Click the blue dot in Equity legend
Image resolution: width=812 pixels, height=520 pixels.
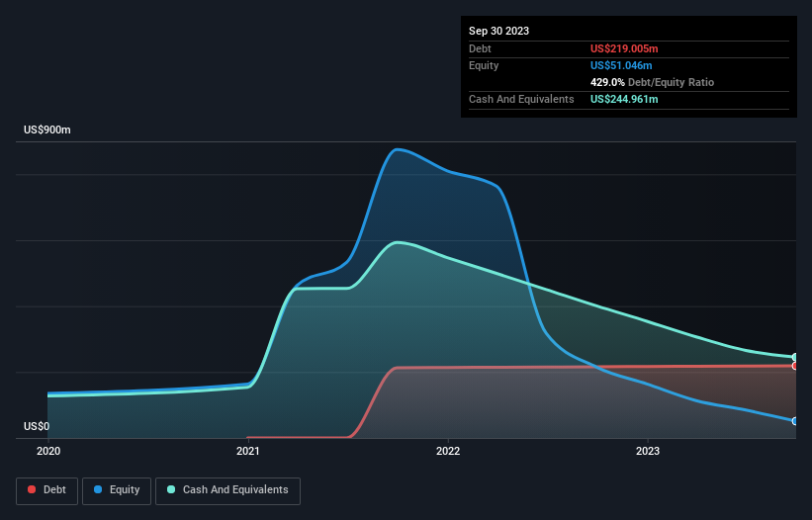(98, 489)
